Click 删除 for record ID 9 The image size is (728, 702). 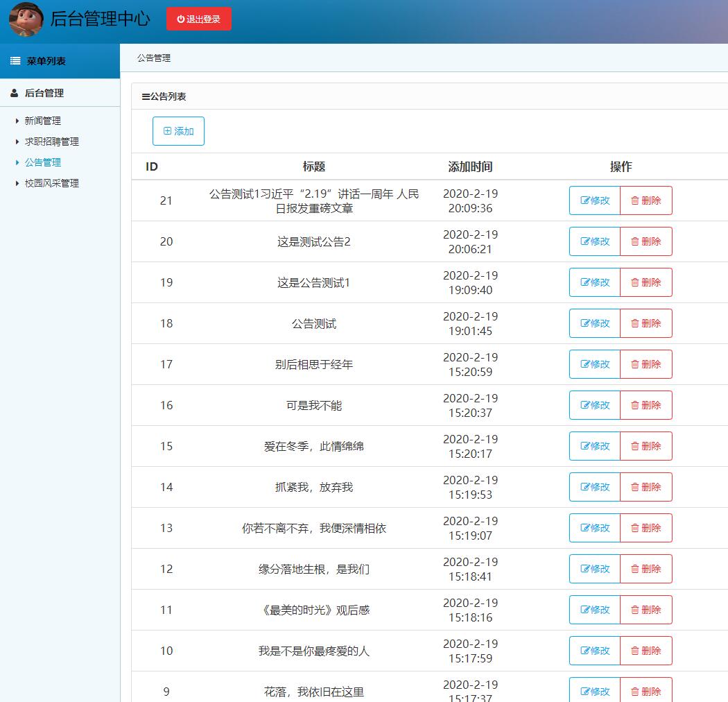pos(646,691)
